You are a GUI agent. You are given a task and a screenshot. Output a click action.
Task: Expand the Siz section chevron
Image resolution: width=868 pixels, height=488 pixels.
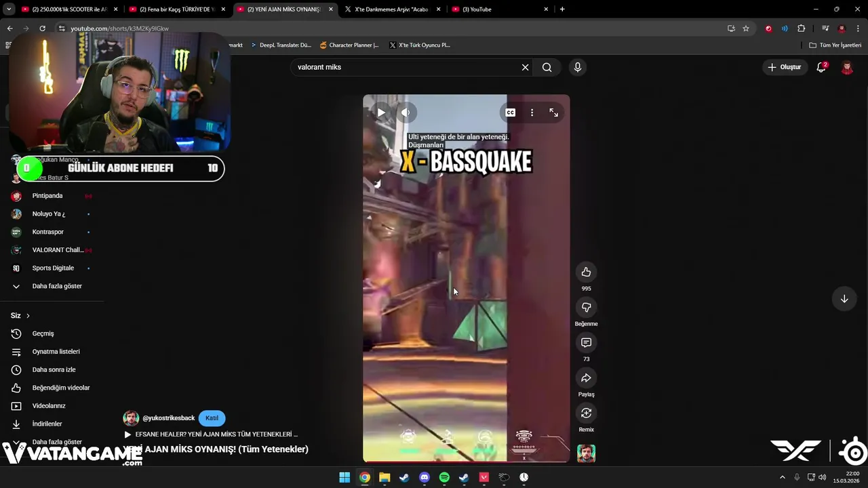pos(28,316)
